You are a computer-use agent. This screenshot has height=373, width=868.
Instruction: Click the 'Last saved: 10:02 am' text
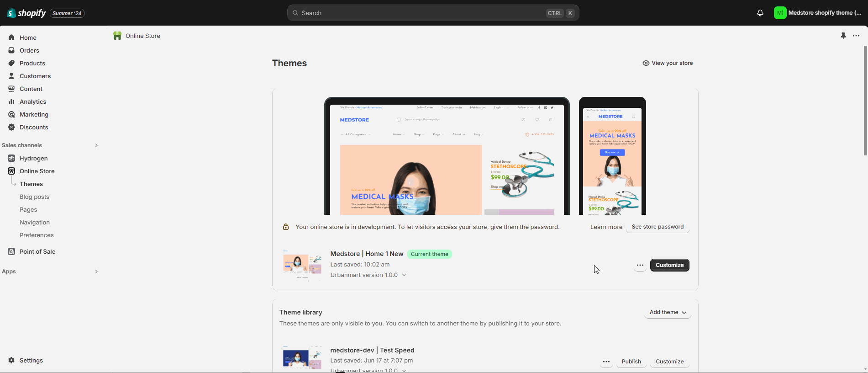(360, 264)
